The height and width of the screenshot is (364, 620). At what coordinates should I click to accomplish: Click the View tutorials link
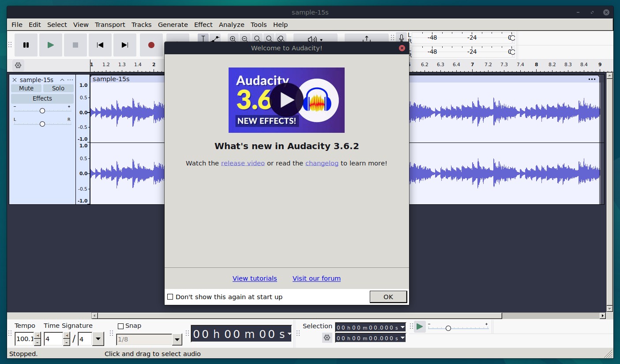click(x=255, y=278)
